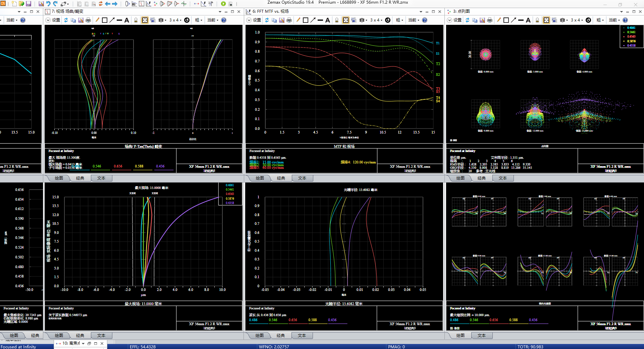Toggle active cursor zoom in 场曲/畸变 toolbar
Viewport: 644px width, 349px height.
tap(145, 20)
